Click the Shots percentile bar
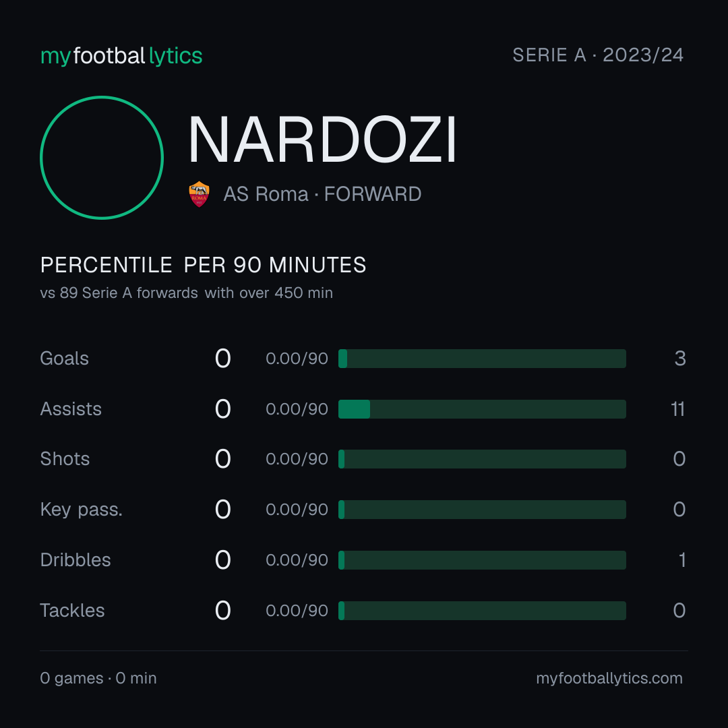 point(482,459)
